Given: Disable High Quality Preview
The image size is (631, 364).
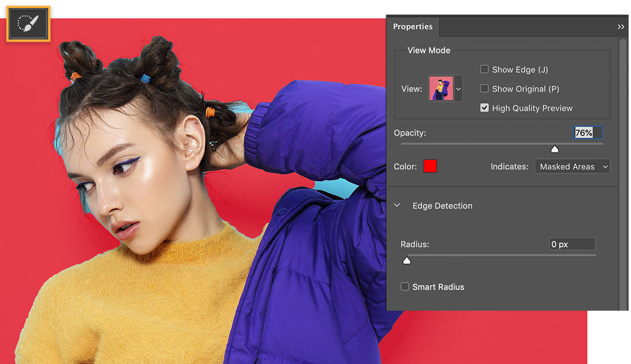Looking at the screenshot, I should tap(484, 108).
